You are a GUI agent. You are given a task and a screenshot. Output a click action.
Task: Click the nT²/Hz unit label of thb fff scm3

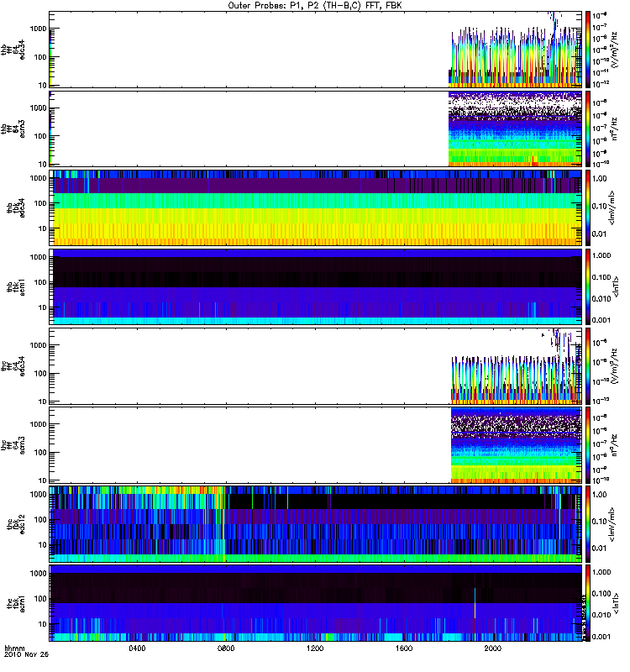(614, 129)
